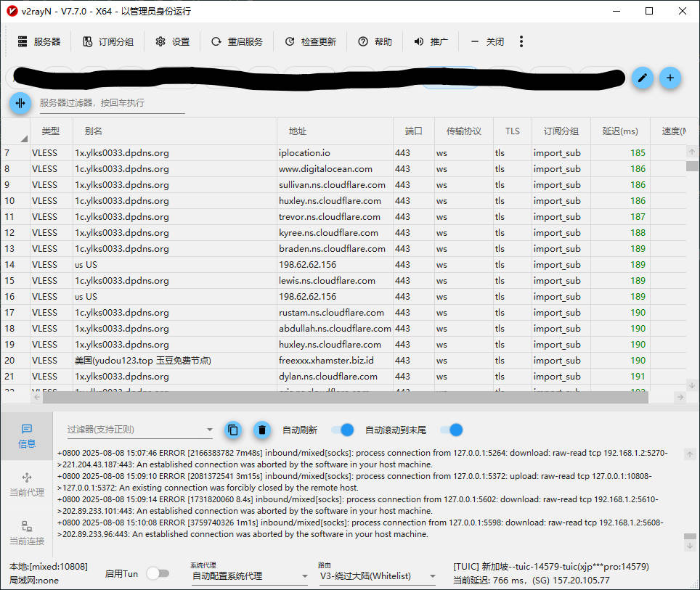Click 重启服务 in the toolbar

click(237, 41)
